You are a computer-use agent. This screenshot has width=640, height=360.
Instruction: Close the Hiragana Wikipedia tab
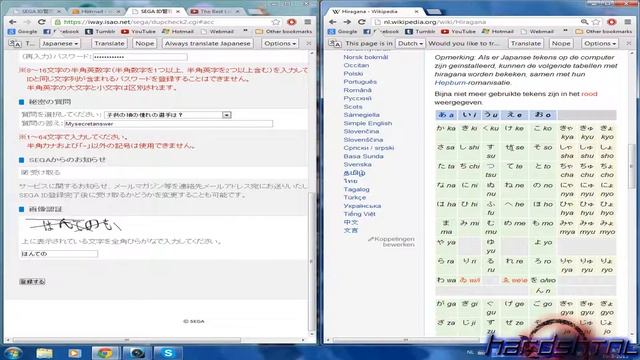click(x=416, y=11)
